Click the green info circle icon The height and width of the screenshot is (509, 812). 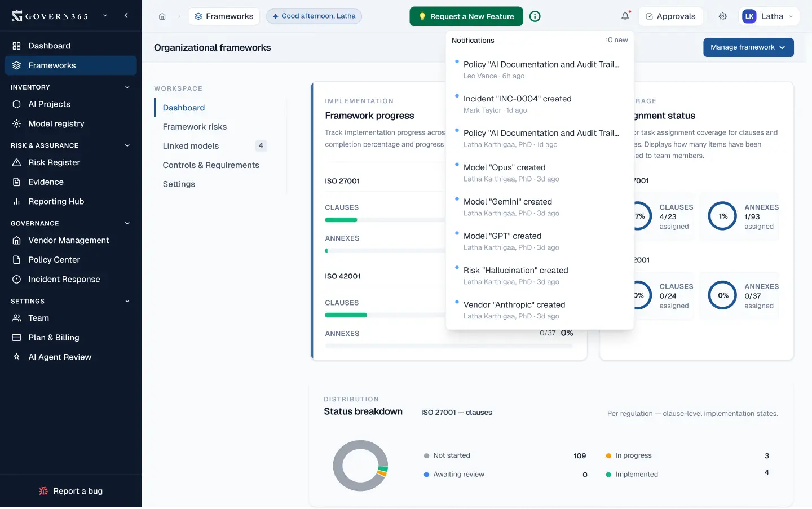(535, 16)
